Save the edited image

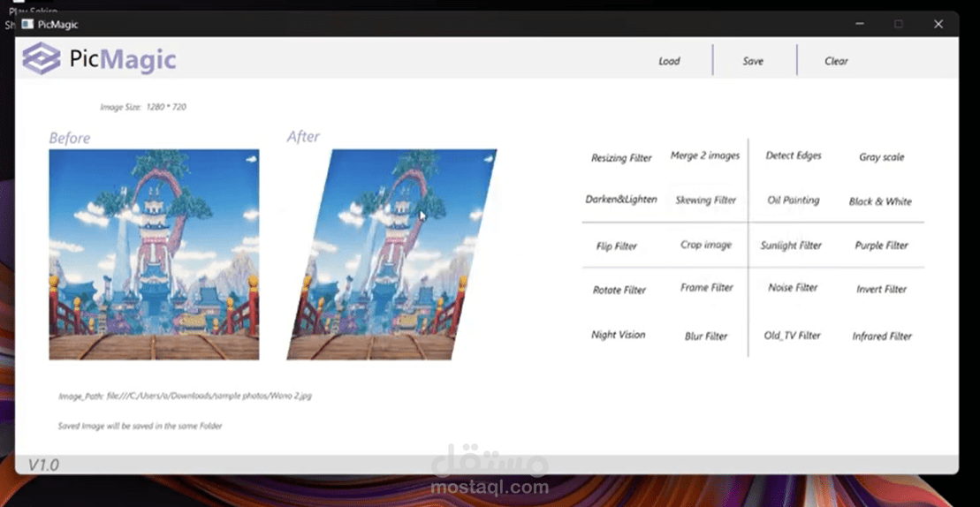point(753,61)
